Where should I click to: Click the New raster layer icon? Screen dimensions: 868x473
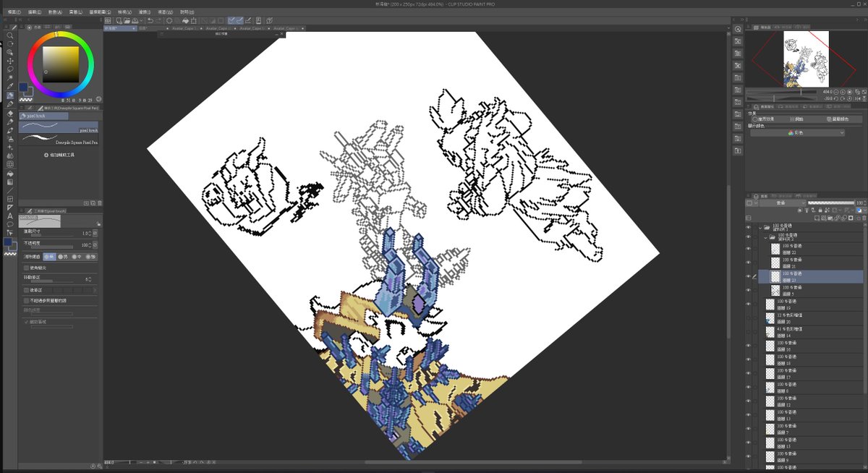[x=817, y=218]
